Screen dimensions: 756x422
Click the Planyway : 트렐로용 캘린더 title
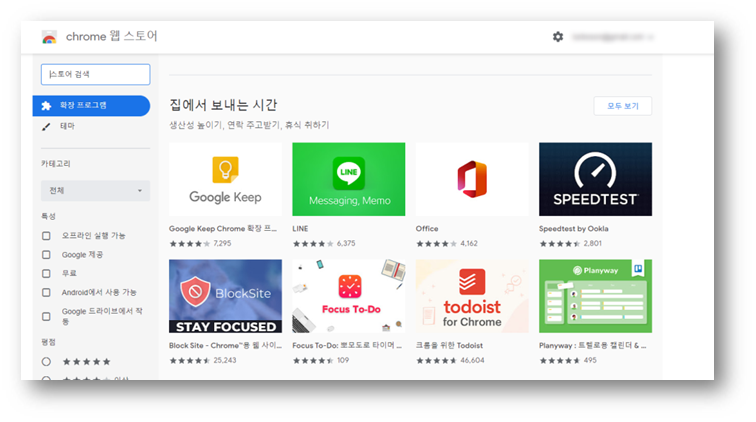tap(593, 345)
